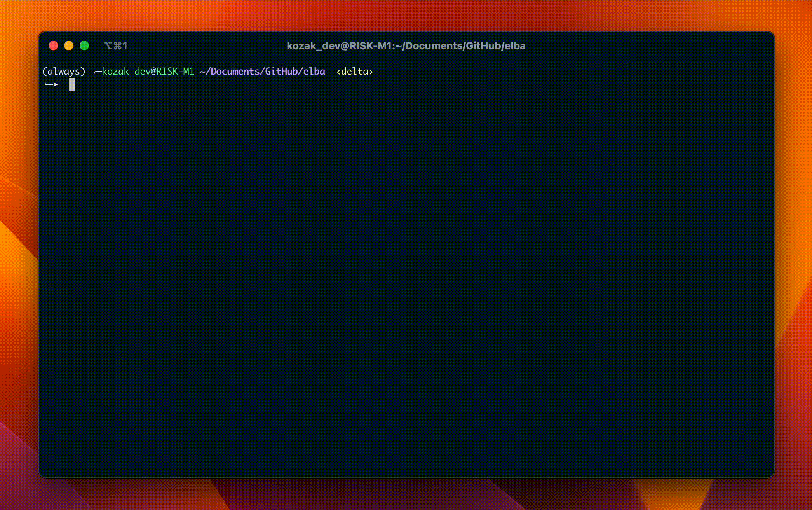Click RISK-M1 hostname in the title bar
This screenshot has width=812, height=510.
pos(371,46)
